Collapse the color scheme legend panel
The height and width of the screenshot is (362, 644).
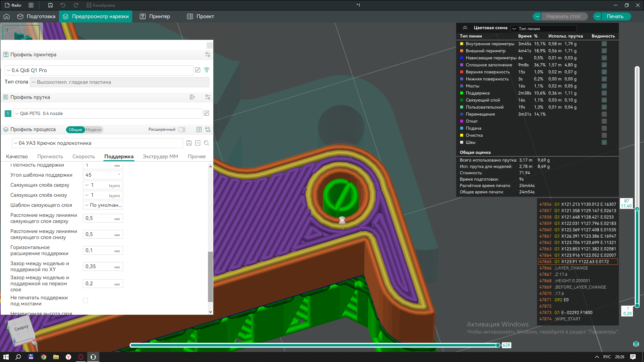click(465, 28)
